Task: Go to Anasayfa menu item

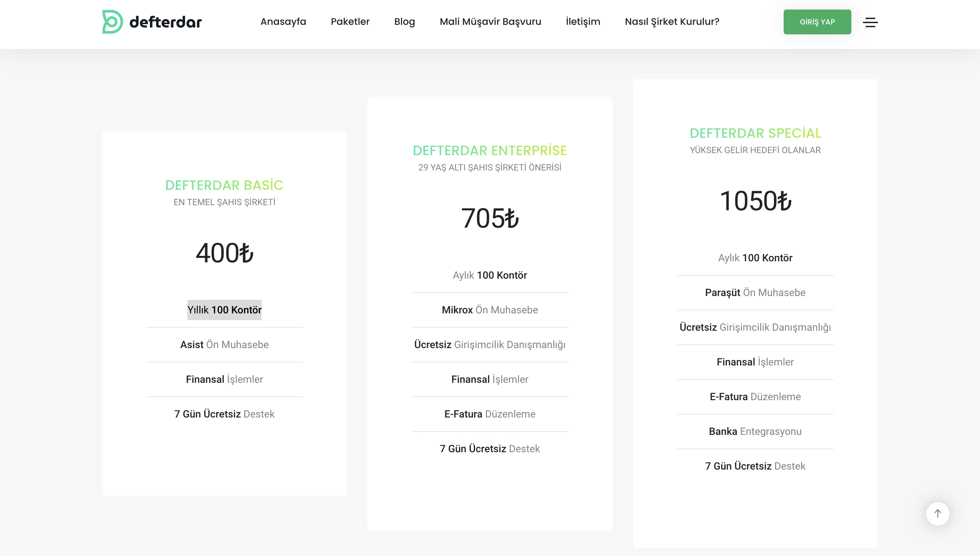Action: click(283, 22)
